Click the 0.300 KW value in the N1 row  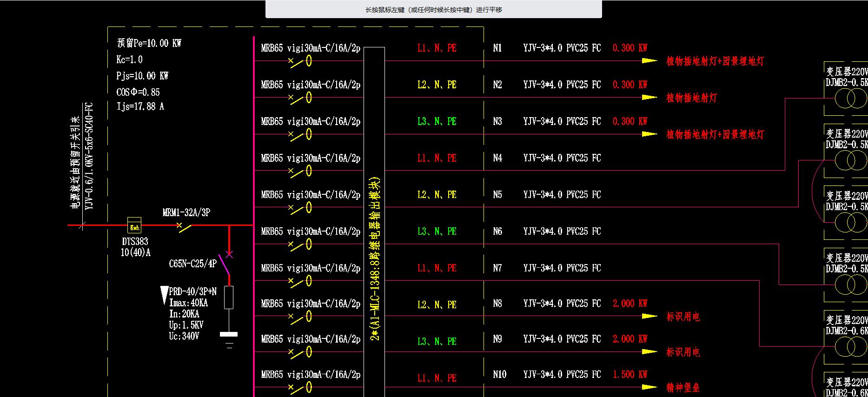point(630,48)
